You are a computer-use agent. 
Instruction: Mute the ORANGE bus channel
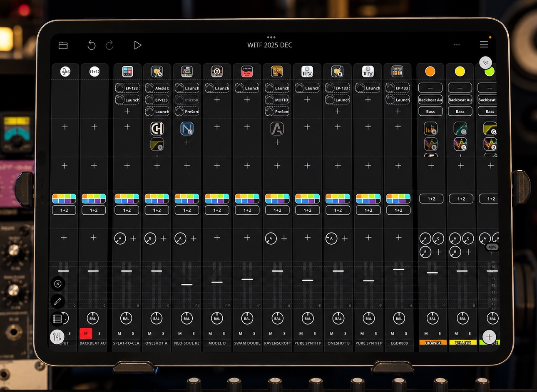[426, 333]
